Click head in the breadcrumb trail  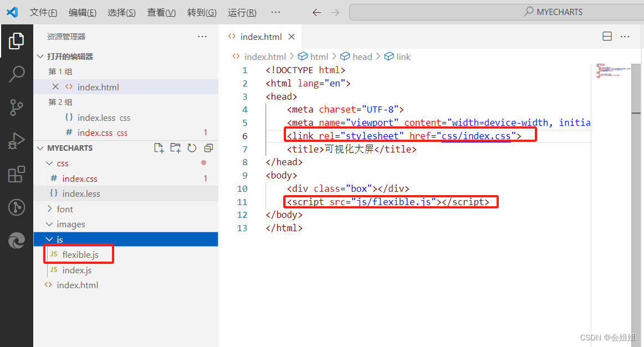362,56
